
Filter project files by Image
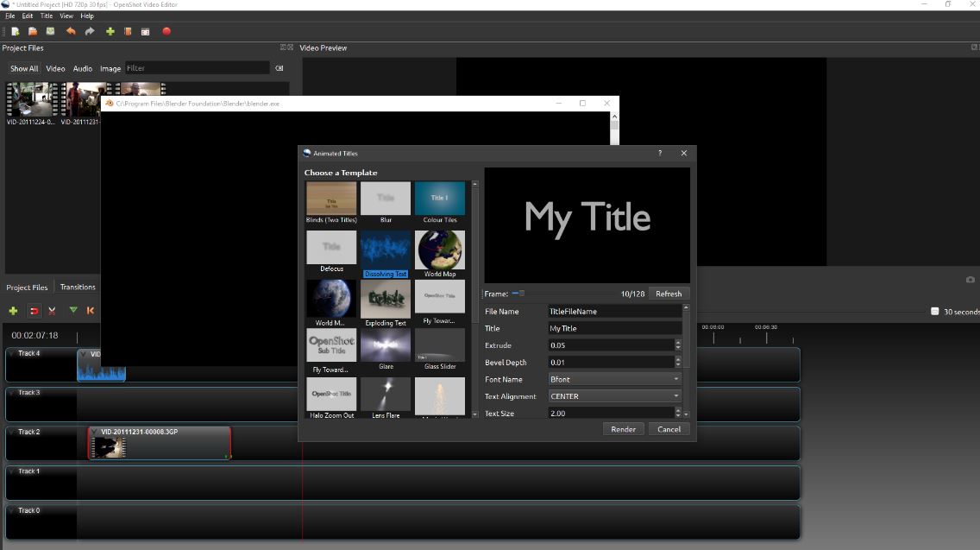coord(110,69)
